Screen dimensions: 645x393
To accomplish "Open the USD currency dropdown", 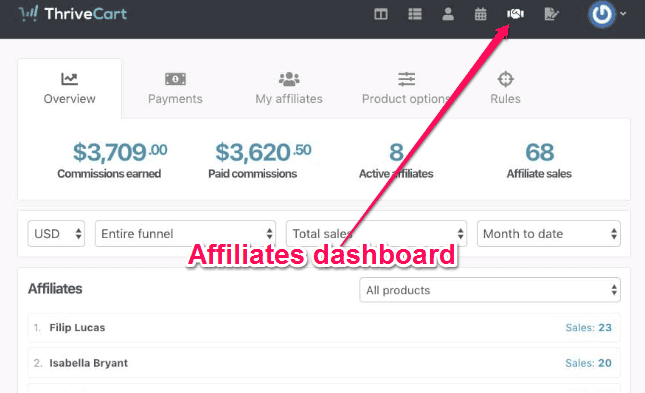I will click(56, 234).
